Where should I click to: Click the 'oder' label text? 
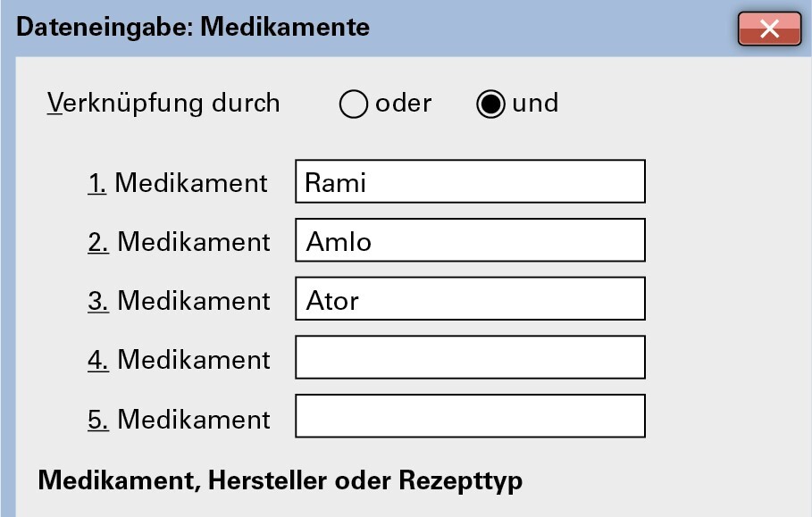point(403,104)
